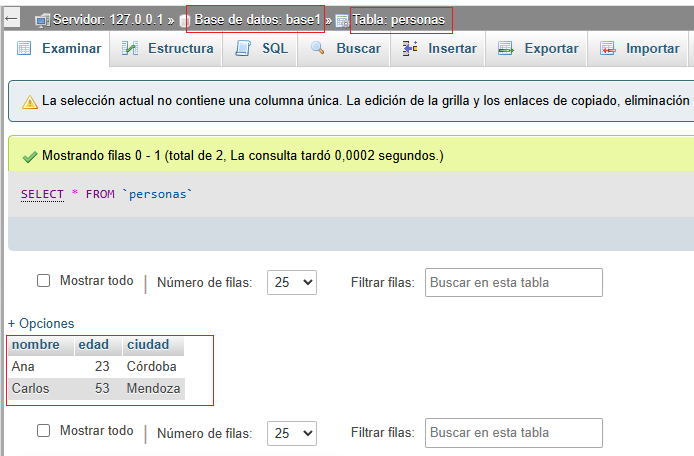
Task: Sort by the edad column header
Action: click(x=93, y=345)
